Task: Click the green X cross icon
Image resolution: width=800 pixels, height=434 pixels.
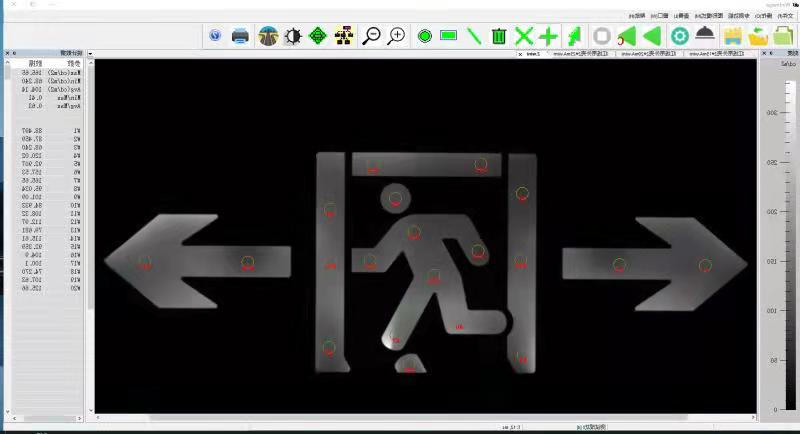Action: click(523, 36)
